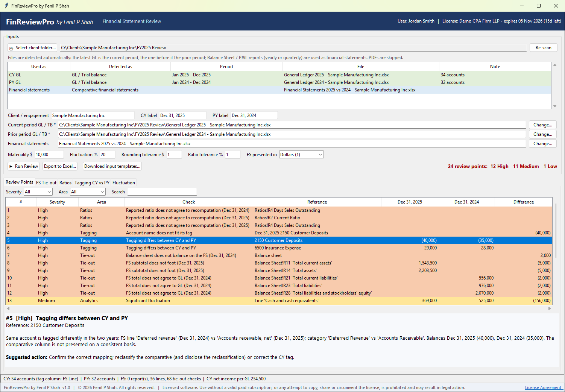Screen dimensions: 565x392
Task: Click the Reference column header
Action: tap(317, 202)
